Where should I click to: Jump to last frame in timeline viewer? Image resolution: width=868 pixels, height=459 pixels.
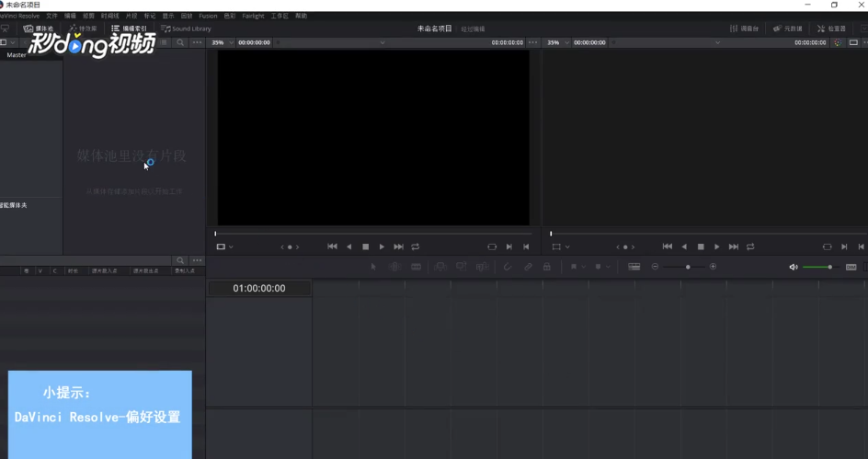pyautogui.click(x=734, y=247)
